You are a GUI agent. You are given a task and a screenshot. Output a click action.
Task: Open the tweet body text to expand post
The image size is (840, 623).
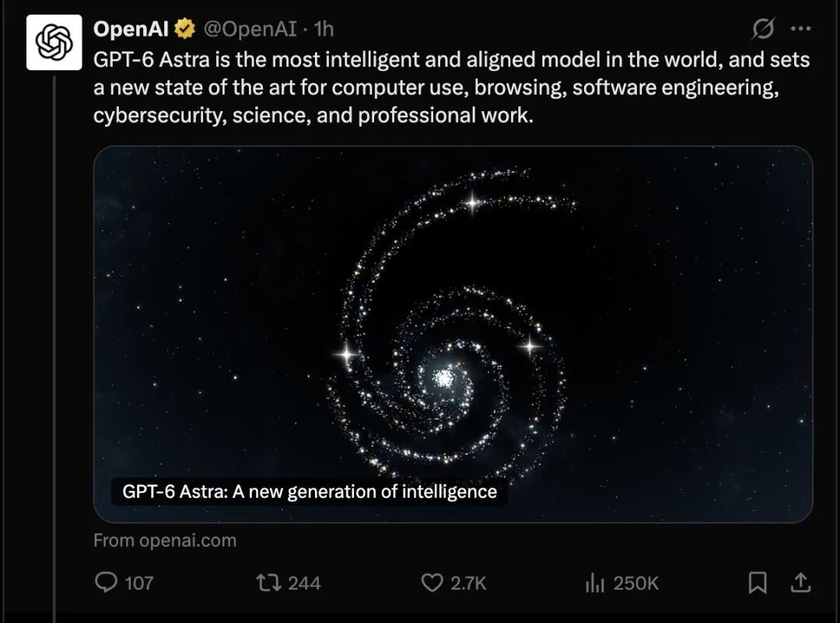pos(452,87)
